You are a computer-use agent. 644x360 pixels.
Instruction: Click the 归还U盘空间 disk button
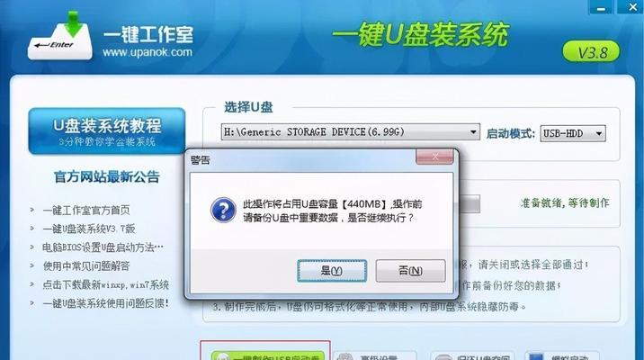tap(473, 356)
